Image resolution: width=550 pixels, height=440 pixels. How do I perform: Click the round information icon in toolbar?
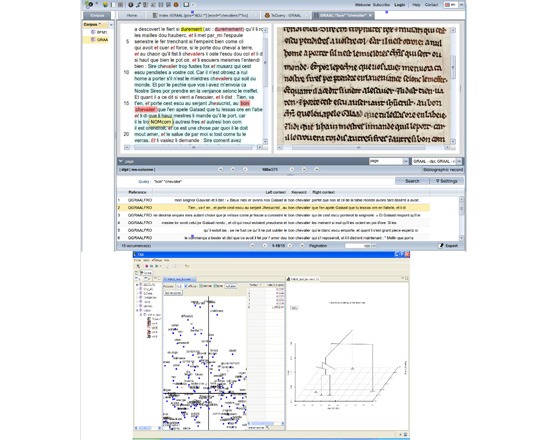point(130,5)
